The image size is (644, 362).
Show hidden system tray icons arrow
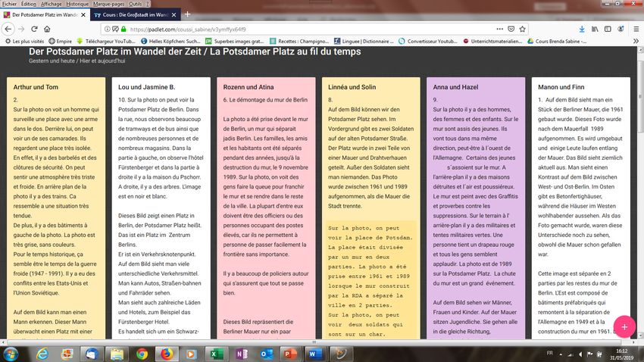561,354
